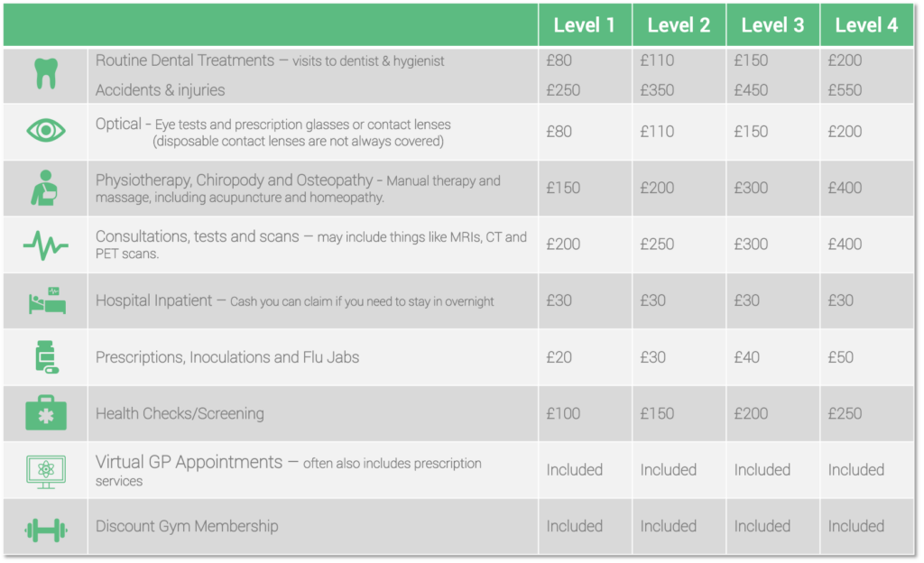Select the Level 1 column header

click(584, 24)
